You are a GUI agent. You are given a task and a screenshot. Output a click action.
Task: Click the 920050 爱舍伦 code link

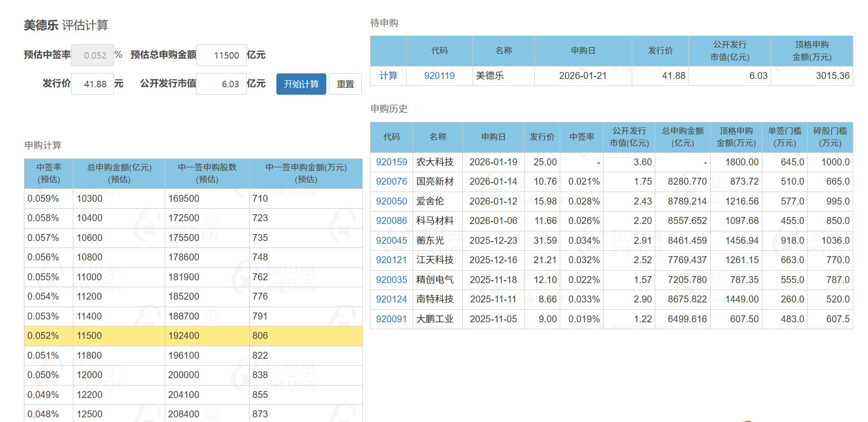[x=391, y=201]
